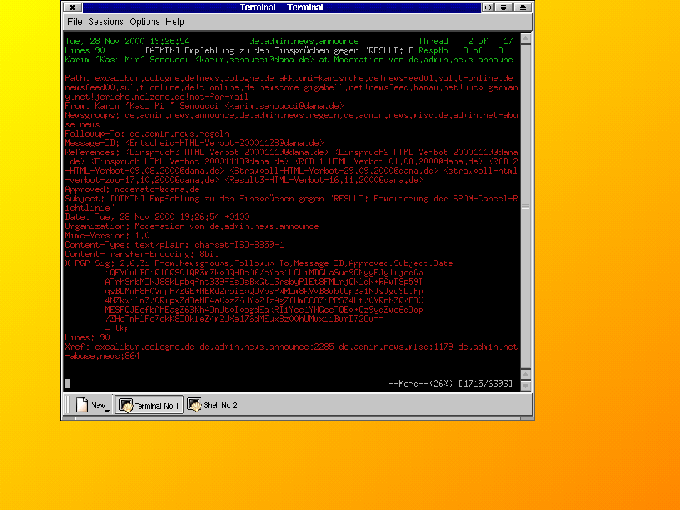The height and width of the screenshot is (510, 680).
Task: Switch to the Terminal No 1 session
Action: 149,405
